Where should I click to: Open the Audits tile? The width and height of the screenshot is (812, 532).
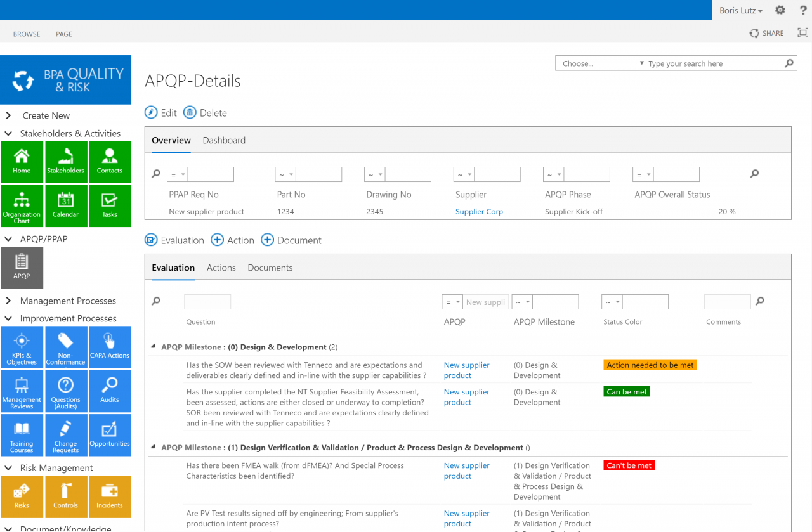110,391
